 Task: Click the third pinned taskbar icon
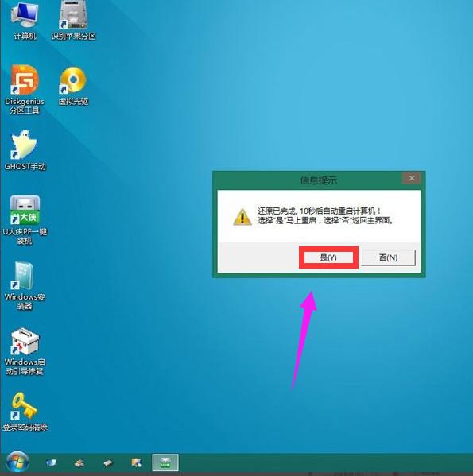(x=108, y=463)
